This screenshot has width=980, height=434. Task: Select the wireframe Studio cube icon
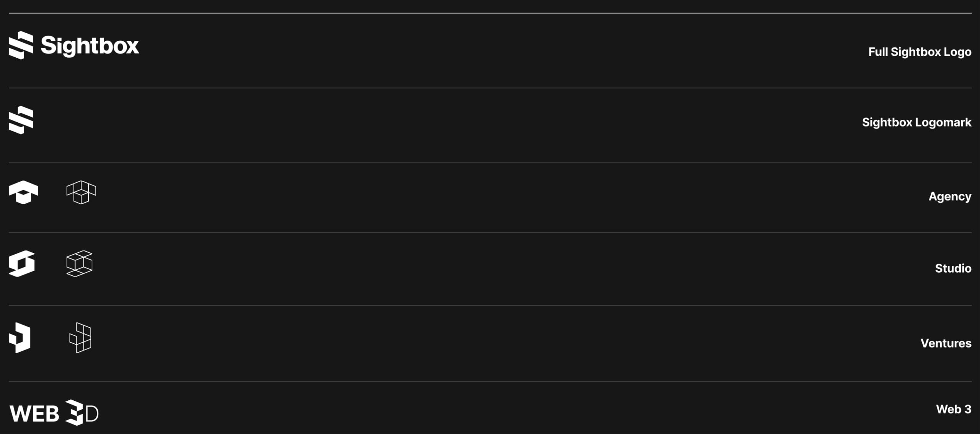pyautogui.click(x=80, y=263)
